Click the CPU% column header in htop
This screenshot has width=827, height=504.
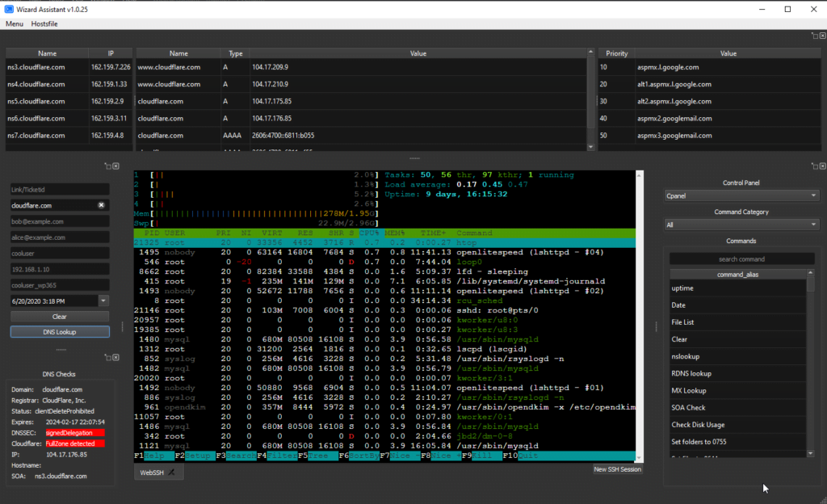[368, 233]
